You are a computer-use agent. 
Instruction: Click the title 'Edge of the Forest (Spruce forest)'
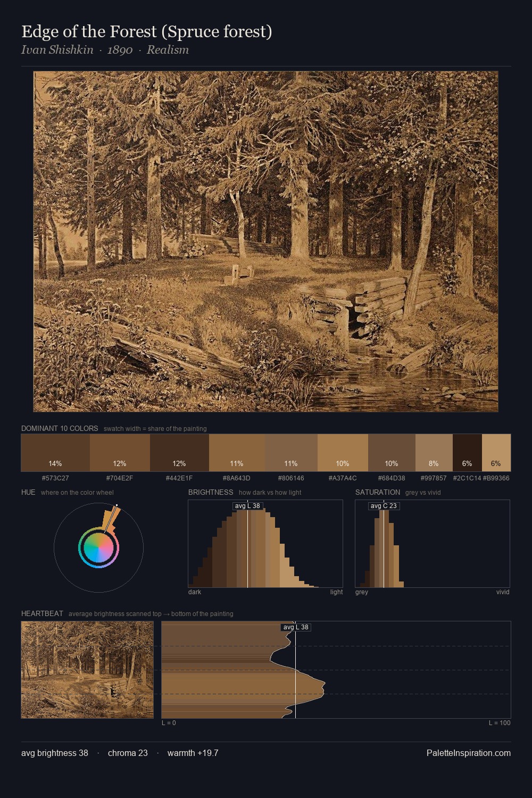[x=147, y=32]
